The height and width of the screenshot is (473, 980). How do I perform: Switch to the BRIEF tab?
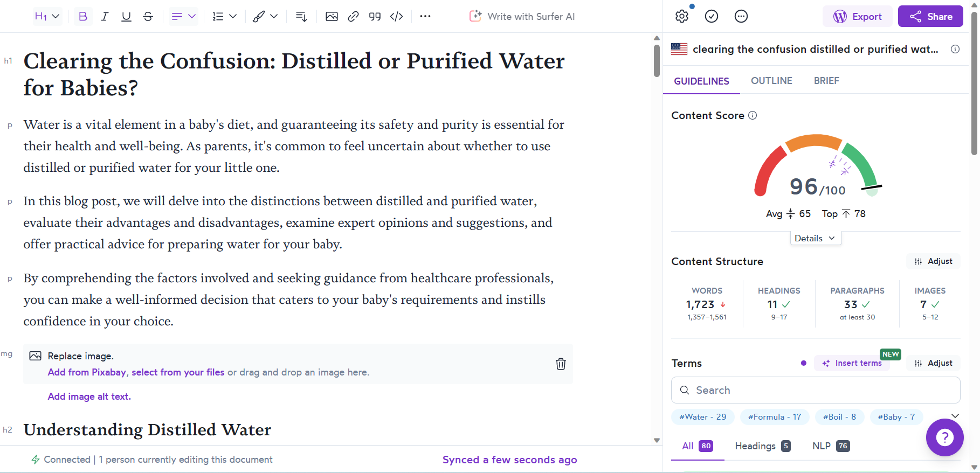(x=826, y=81)
